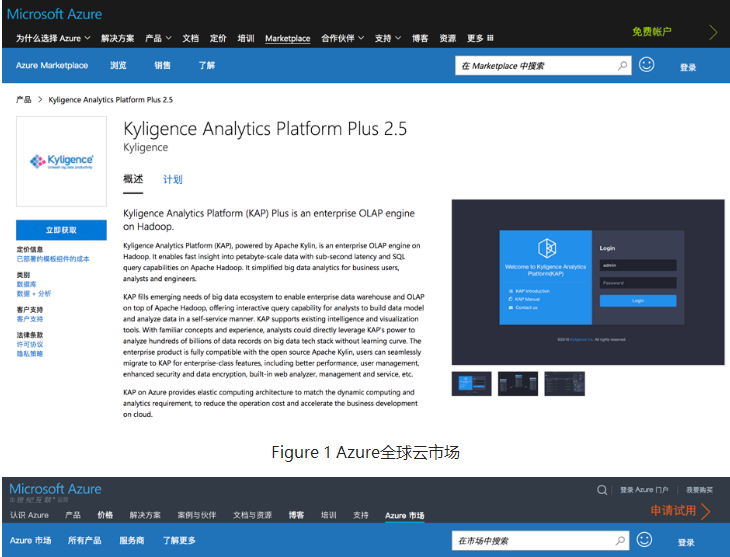Screen dimensions: 730x557
Task: Click the 立即获取 button
Action: 61,230
